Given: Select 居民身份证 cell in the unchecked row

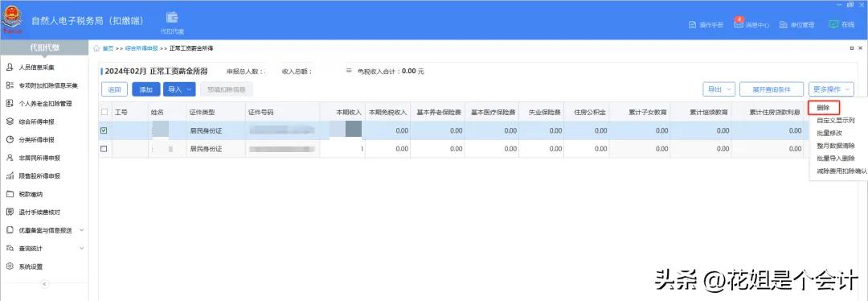Looking at the screenshot, I should pyautogui.click(x=215, y=149).
